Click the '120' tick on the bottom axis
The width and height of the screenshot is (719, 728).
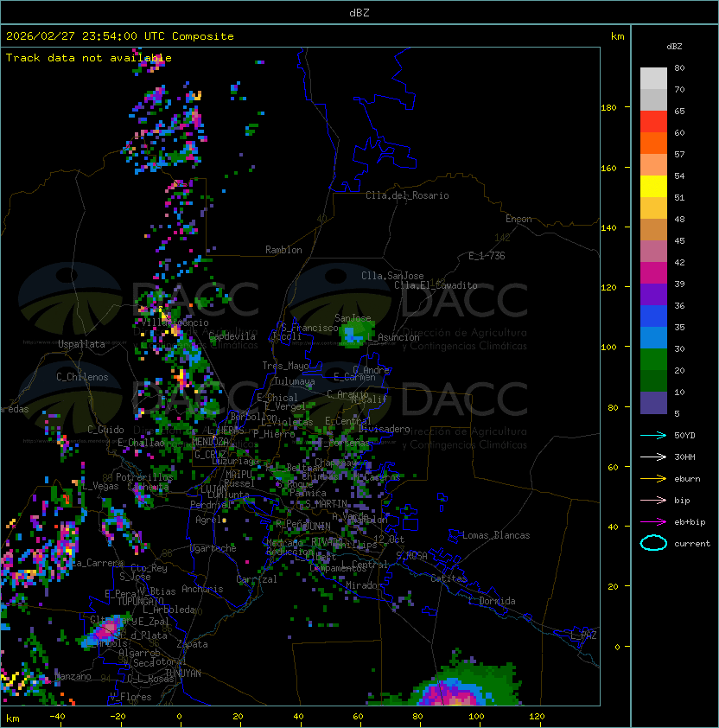click(537, 717)
